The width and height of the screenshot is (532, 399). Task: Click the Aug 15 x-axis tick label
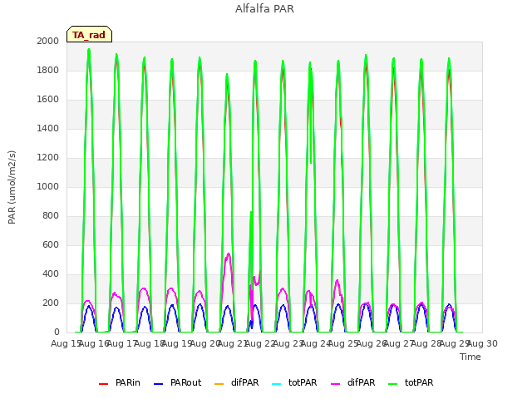coord(66,343)
